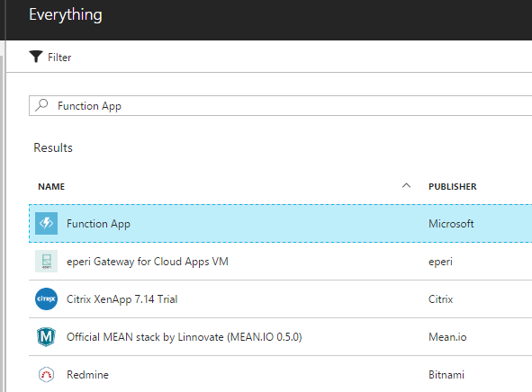532x392 pixels.
Task: Click the magnifier search icon
Action: (x=41, y=105)
